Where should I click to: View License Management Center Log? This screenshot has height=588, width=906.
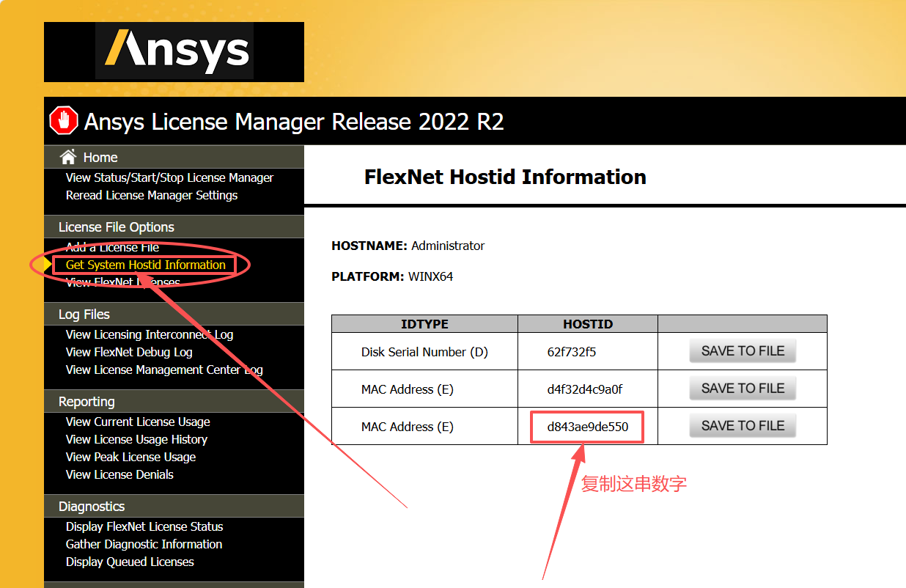click(x=163, y=370)
